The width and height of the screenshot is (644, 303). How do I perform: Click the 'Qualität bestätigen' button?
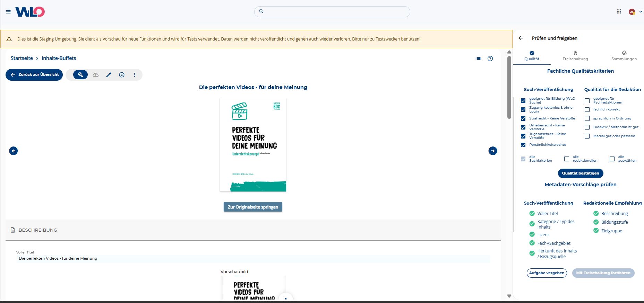pyautogui.click(x=580, y=173)
